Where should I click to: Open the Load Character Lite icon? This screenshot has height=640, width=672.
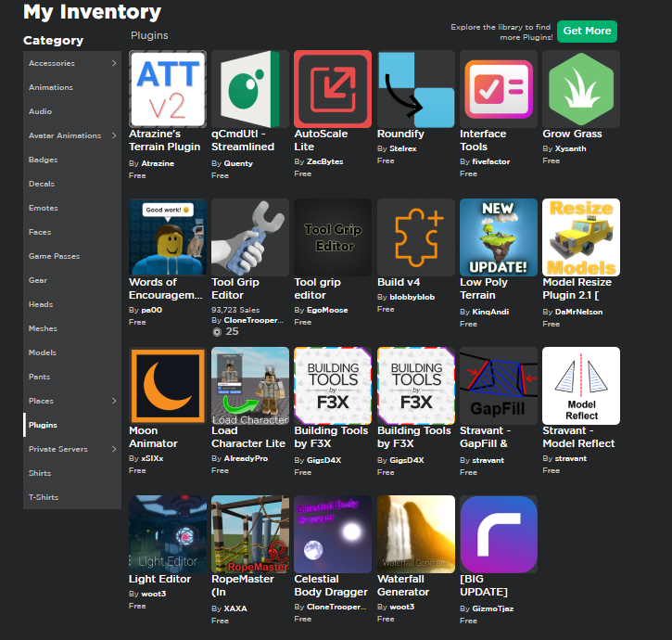[x=250, y=386]
